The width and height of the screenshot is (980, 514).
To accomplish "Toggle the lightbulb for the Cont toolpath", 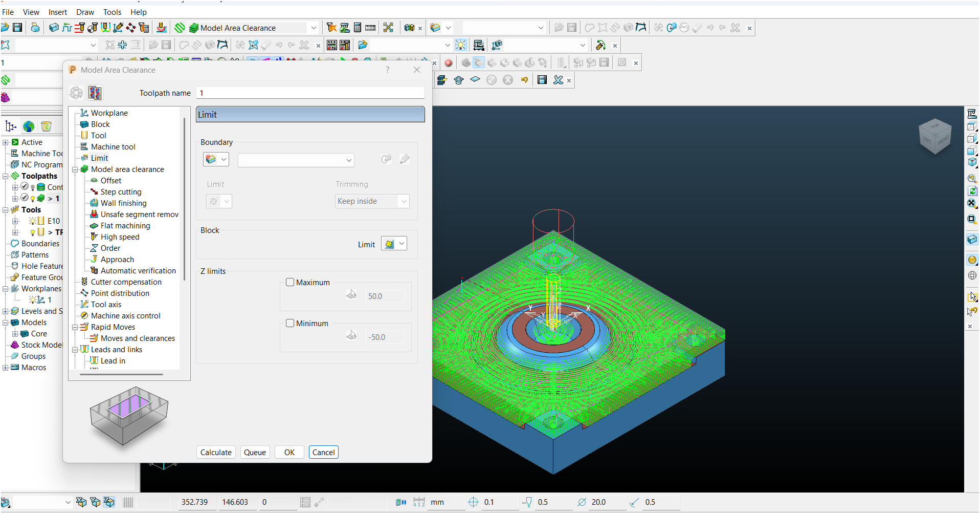I will [x=33, y=187].
